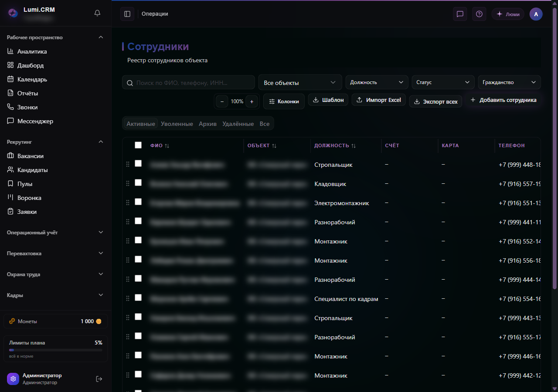Switch to Активные tab
Viewport: 558px width, 392px height.
pyautogui.click(x=141, y=124)
